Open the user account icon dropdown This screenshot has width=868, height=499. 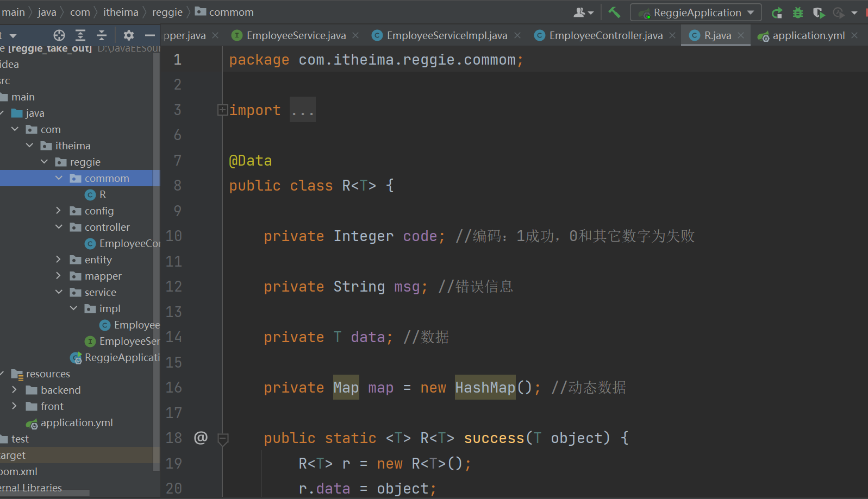tap(584, 12)
